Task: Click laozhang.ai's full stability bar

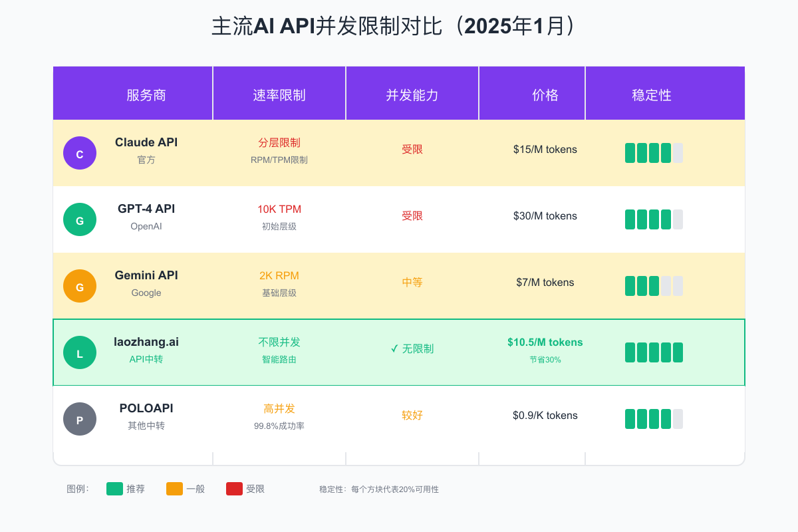Action: tap(654, 352)
